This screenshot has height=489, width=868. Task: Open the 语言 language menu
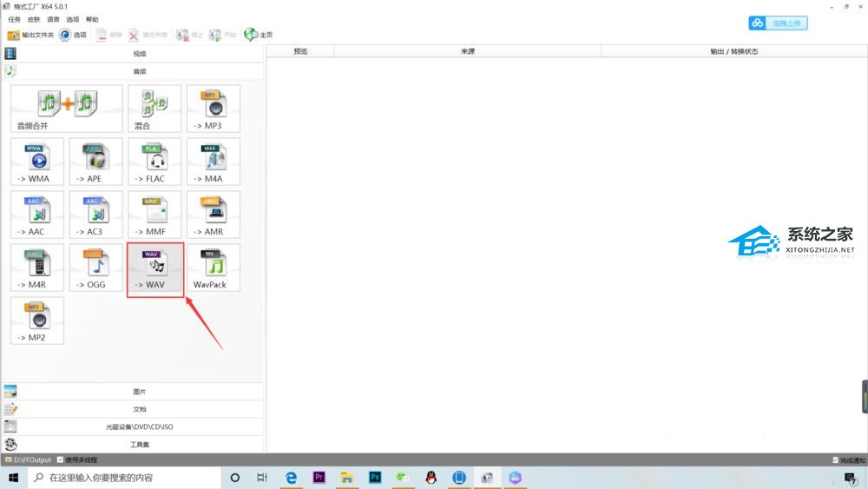coord(53,19)
